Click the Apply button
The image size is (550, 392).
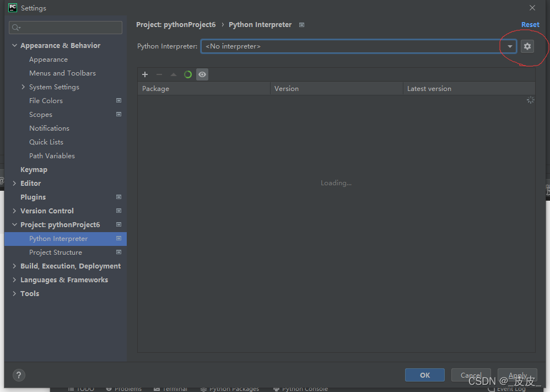point(517,375)
